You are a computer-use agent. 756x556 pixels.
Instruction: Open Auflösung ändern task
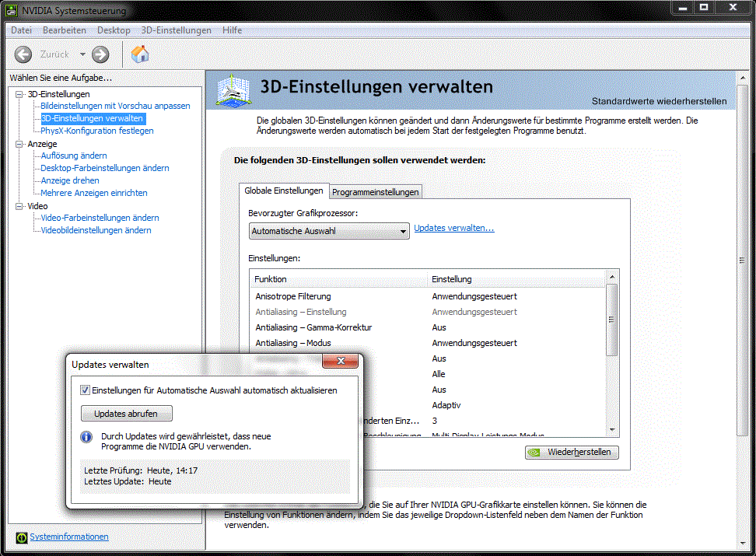pyautogui.click(x=74, y=156)
